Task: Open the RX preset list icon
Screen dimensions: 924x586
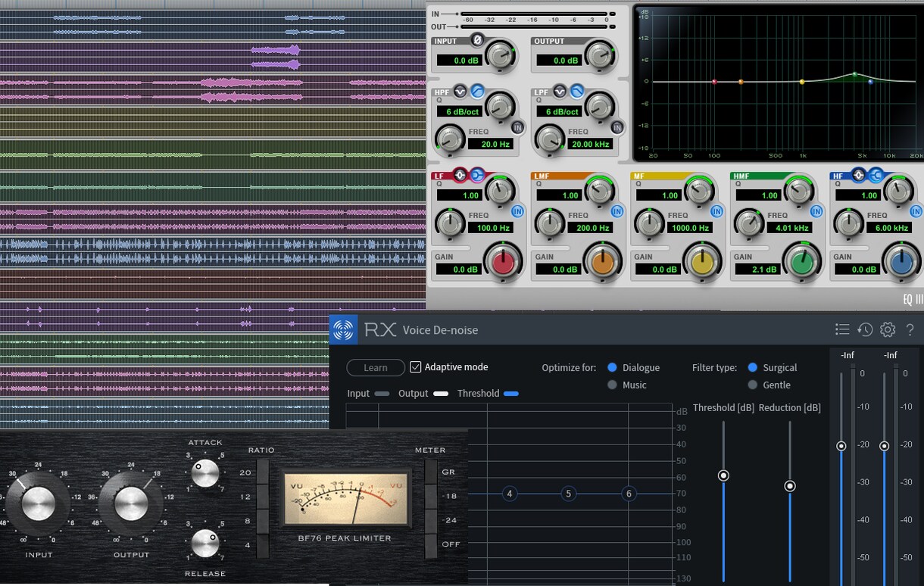Action: [842, 329]
